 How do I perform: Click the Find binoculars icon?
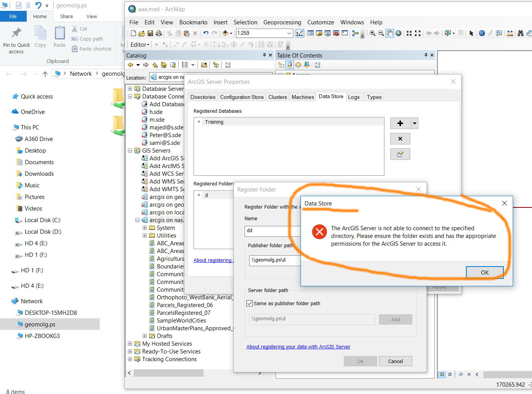click(x=520, y=33)
